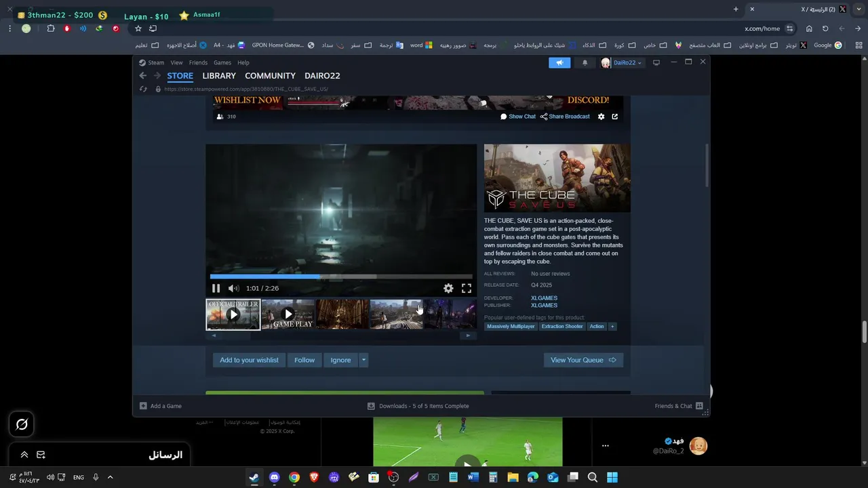The height and width of the screenshot is (488, 868).
Task: Go back using Steam's back arrow
Action: point(143,76)
